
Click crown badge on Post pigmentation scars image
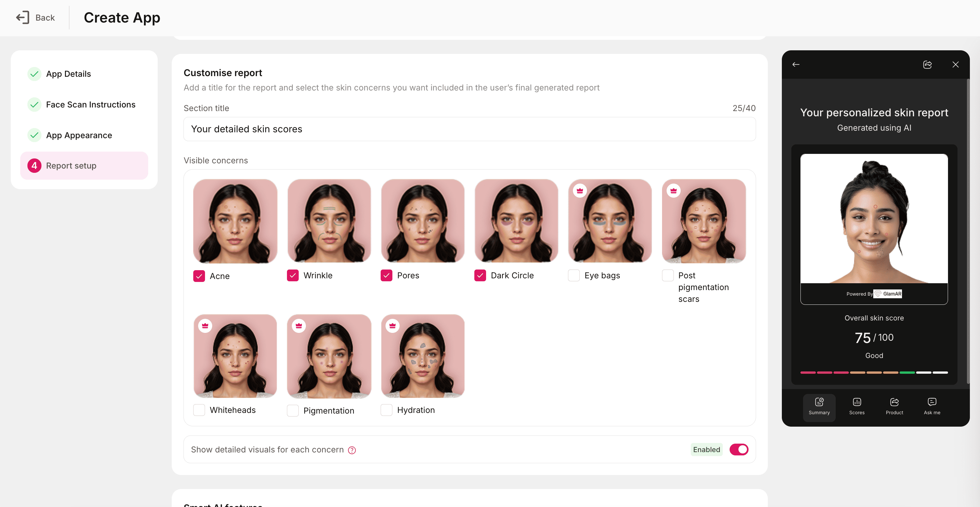coord(673,190)
